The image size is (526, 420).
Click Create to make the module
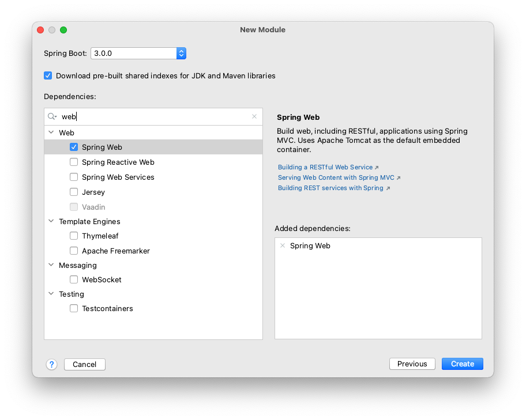pyautogui.click(x=462, y=364)
